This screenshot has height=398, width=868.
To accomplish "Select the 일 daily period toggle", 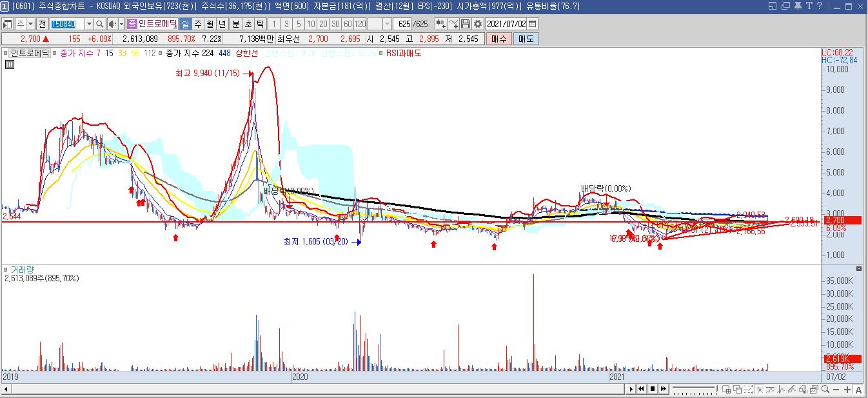I will pyautogui.click(x=185, y=24).
